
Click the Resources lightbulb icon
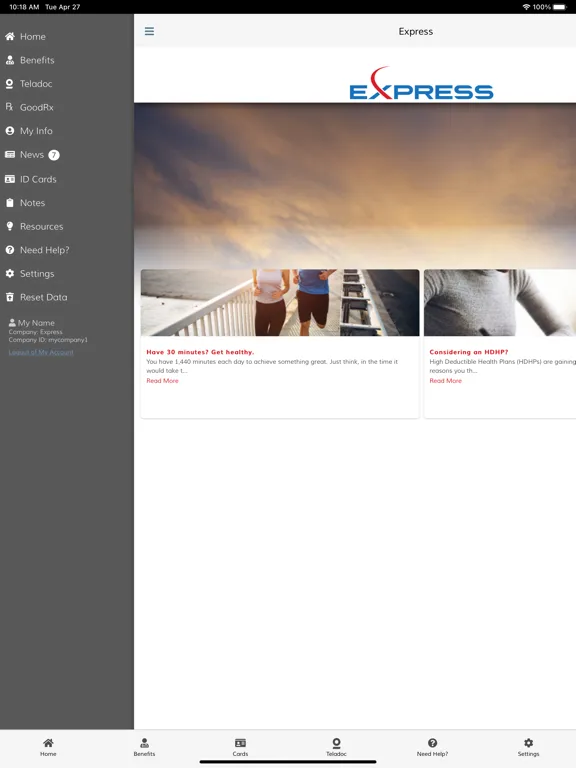click(x=10, y=226)
